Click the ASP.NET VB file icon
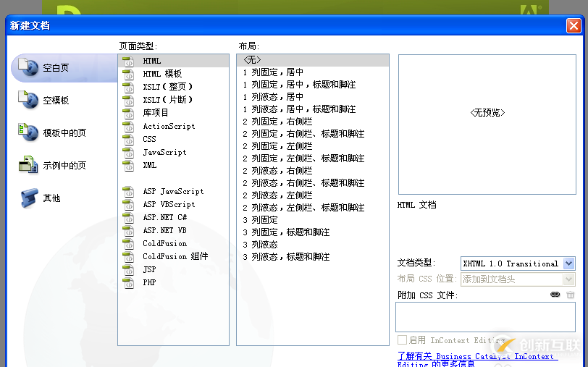Screen dimensions: 588x367 click(x=128, y=230)
